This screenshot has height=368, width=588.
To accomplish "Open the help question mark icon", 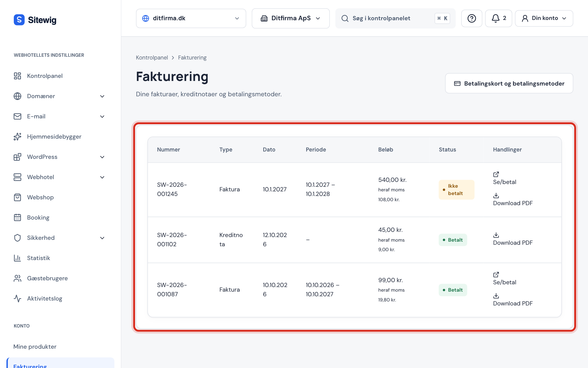I will (472, 18).
